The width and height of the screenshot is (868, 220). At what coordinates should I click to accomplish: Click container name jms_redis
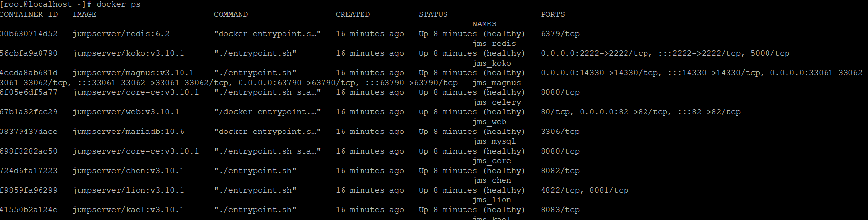(x=494, y=44)
